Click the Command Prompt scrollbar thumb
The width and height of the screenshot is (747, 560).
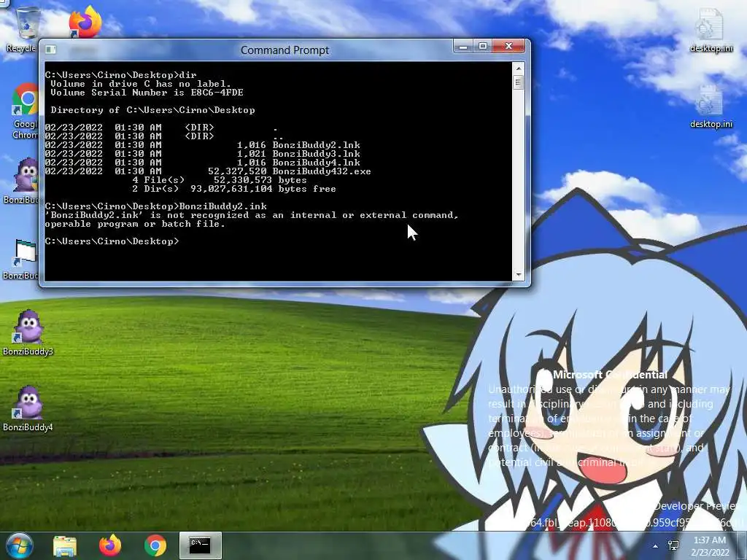point(519,82)
